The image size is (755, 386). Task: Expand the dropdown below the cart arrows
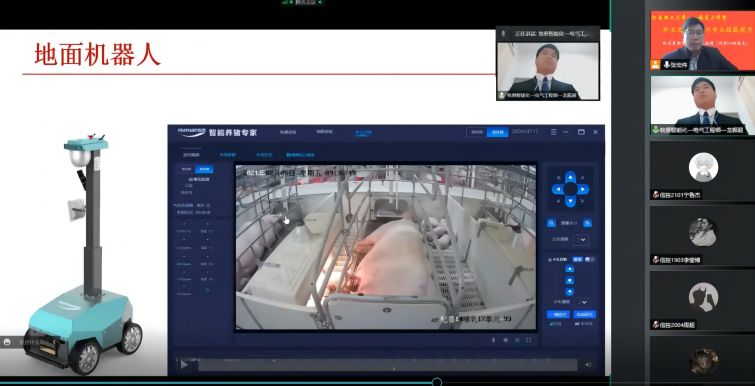pyautogui.click(x=583, y=302)
